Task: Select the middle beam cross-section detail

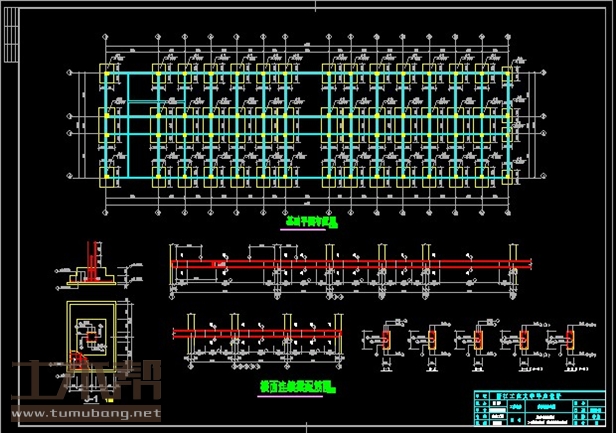Action: tap(477, 343)
